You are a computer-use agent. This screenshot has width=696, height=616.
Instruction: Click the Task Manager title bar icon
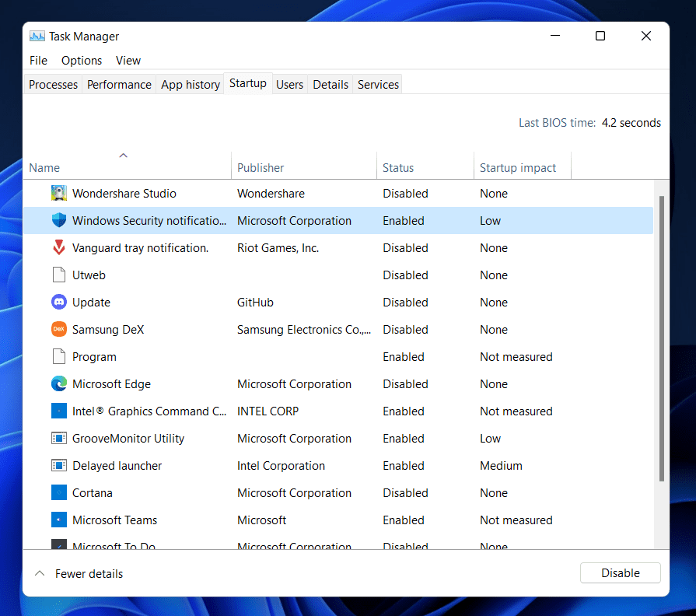[x=37, y=36]
